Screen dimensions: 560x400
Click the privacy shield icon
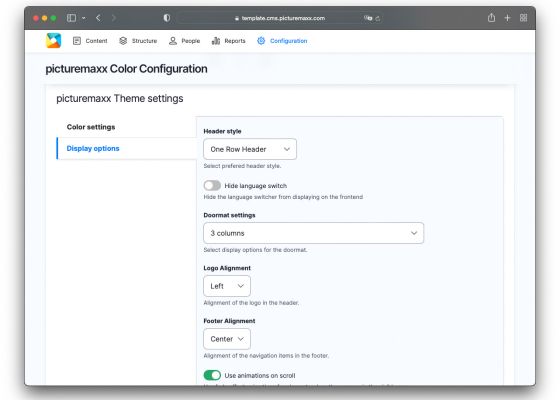(x=167, y=18)
